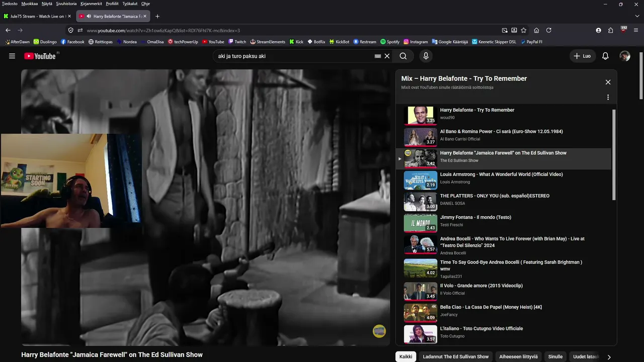This screenshot has height=362, width=644.
Task: Close the Mix playlist panel
Action: (608, 82)
